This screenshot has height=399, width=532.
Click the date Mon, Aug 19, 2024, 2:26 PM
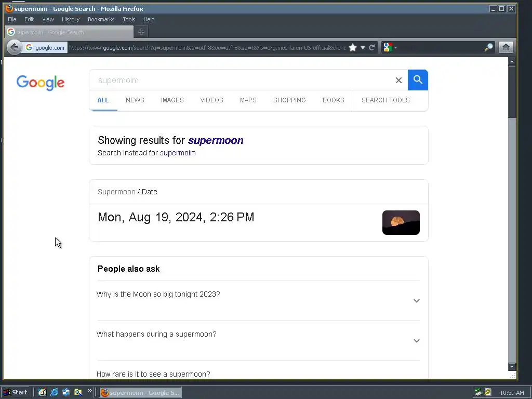(x=176, y=217)
